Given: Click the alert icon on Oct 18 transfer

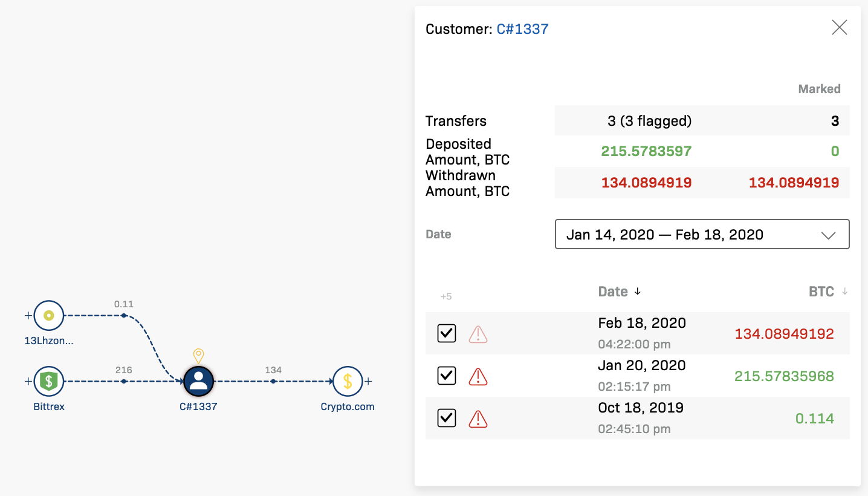Looking at the screenshot, I should [x=478, y=417].
